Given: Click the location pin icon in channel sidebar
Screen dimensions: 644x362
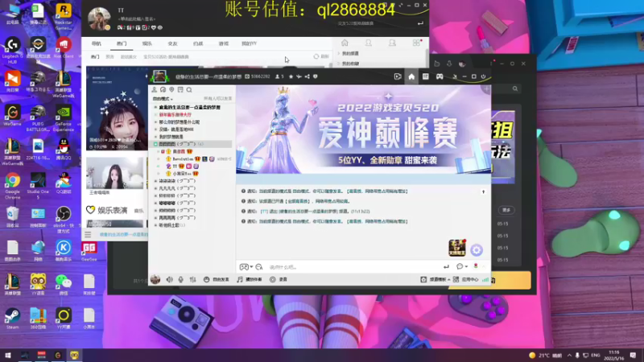Looking at the screenshot, I should coord(171,90).
